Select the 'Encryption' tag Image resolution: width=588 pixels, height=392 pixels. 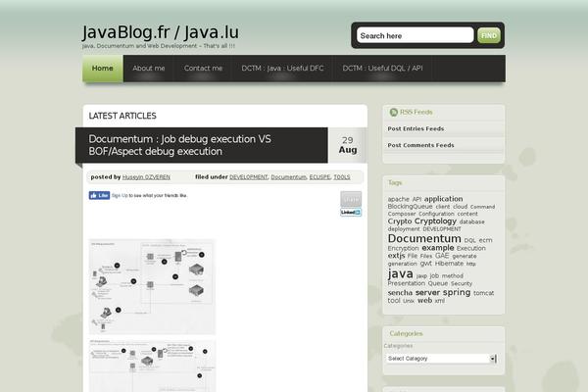coord(403,248)
